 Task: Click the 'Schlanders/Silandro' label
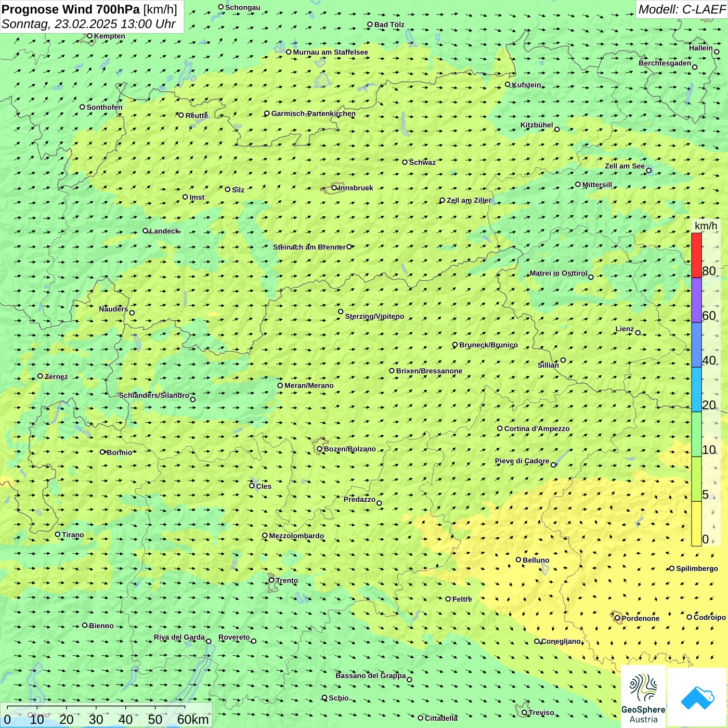pyautogui.click(x=154, y=395)
